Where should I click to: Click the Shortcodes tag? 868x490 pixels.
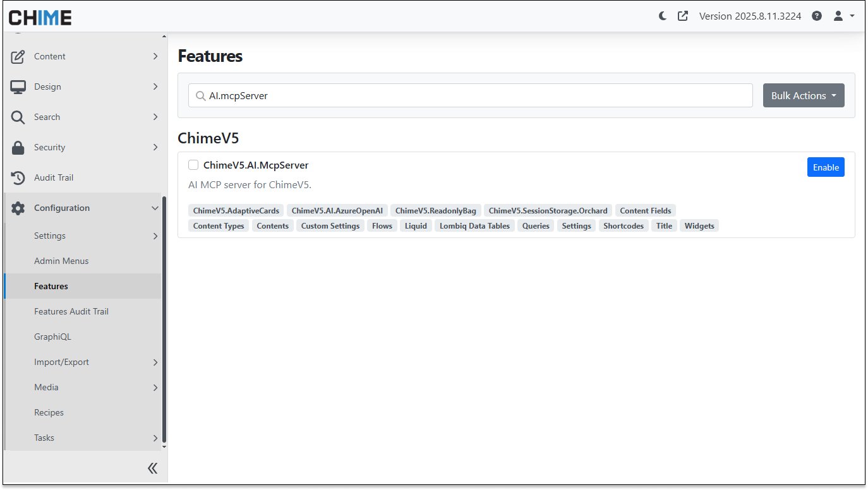624,225
